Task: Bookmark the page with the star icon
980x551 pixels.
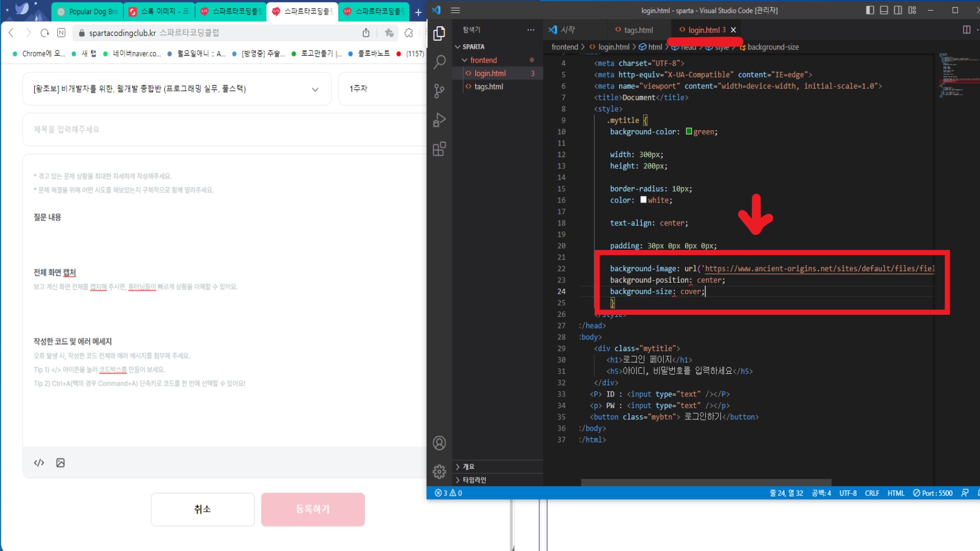Action: click(x=389, y=33)
